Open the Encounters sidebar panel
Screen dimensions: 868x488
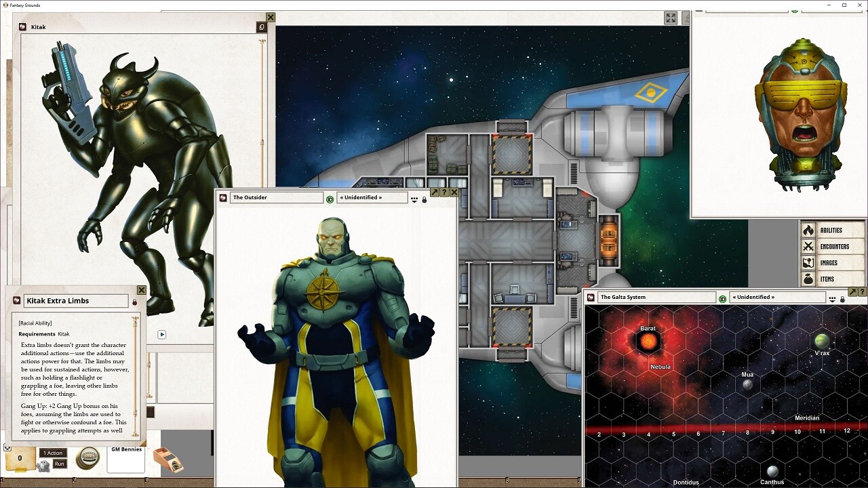pyautogui.click(x=832, y=247)
